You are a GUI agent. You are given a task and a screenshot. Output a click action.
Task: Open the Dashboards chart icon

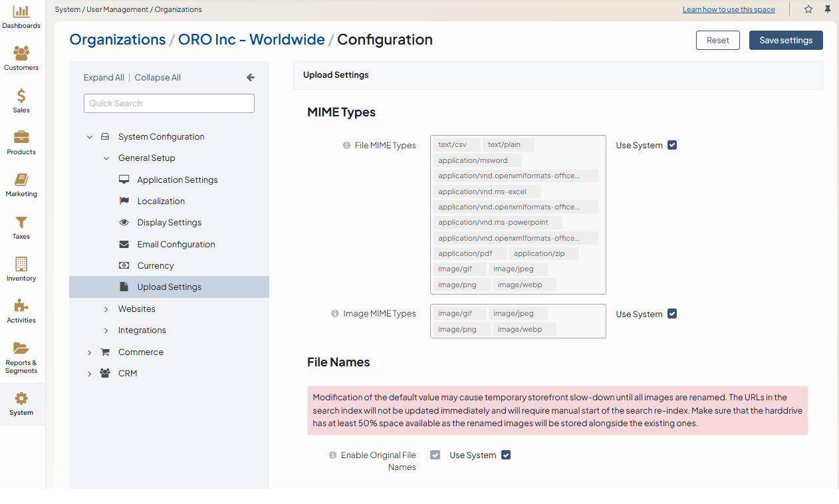click(x=21, y=12)
